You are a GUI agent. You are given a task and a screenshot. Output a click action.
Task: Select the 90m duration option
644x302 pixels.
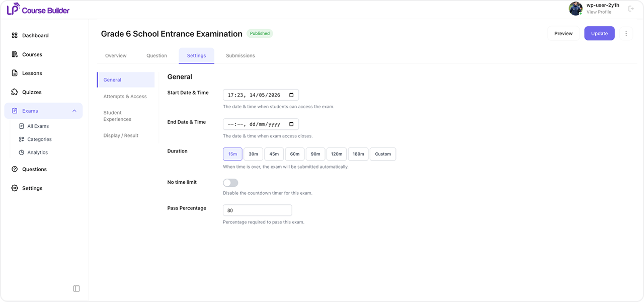[x=315, y=154]
